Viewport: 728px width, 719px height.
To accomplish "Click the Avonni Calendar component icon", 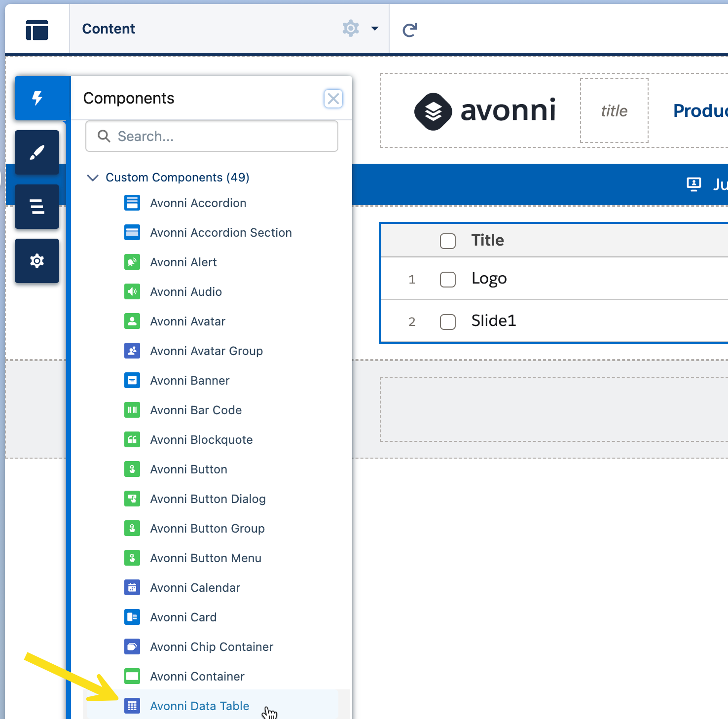I will click(x=132, y=587).
